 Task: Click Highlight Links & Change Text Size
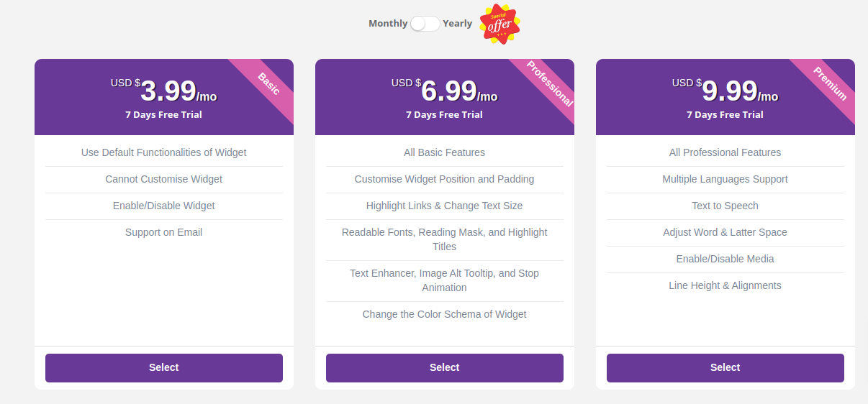445,206
